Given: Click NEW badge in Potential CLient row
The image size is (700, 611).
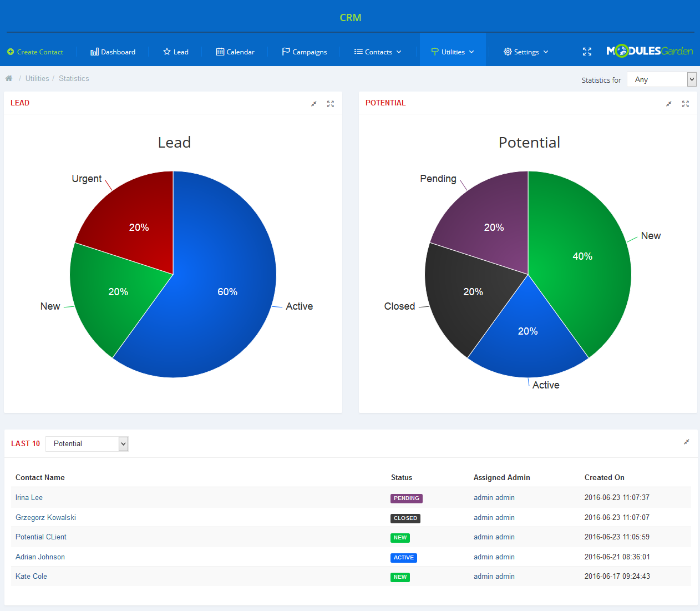Looking at the screenshot, I should coord(400,538).
